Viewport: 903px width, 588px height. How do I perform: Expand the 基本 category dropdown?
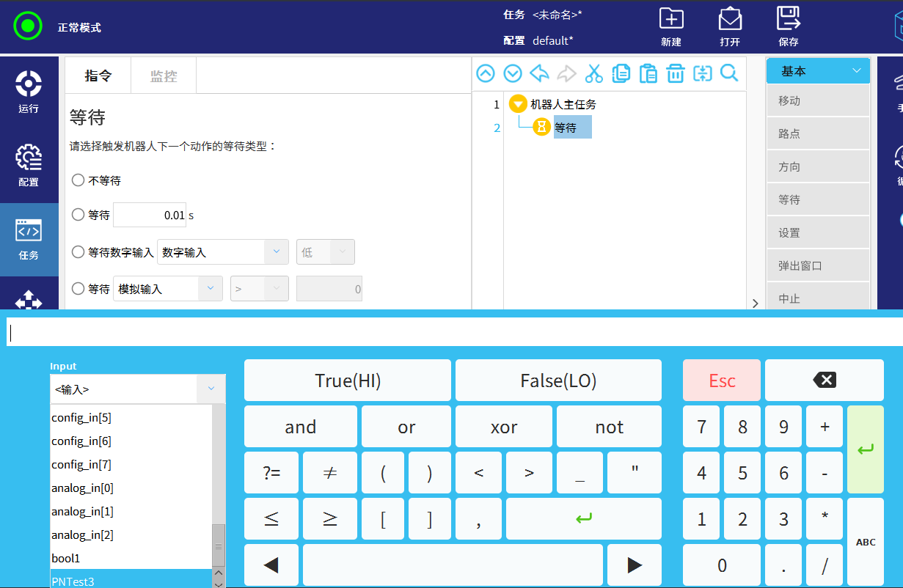818,71
